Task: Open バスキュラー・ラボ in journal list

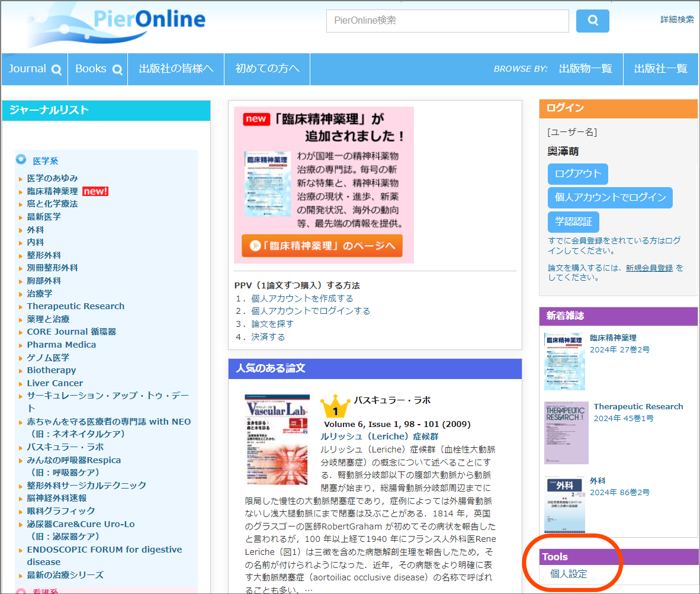Action: 65,447
